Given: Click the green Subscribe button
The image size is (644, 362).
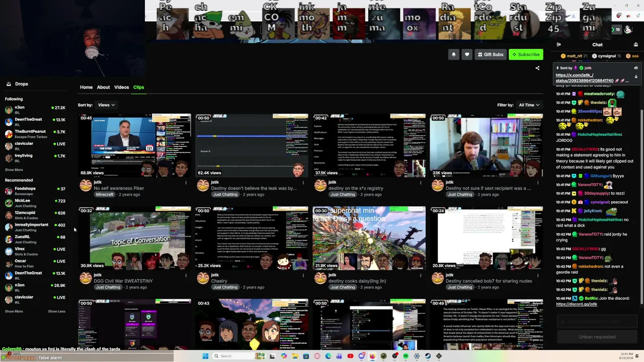Looking at the screenshot, I should coord(526,54).
